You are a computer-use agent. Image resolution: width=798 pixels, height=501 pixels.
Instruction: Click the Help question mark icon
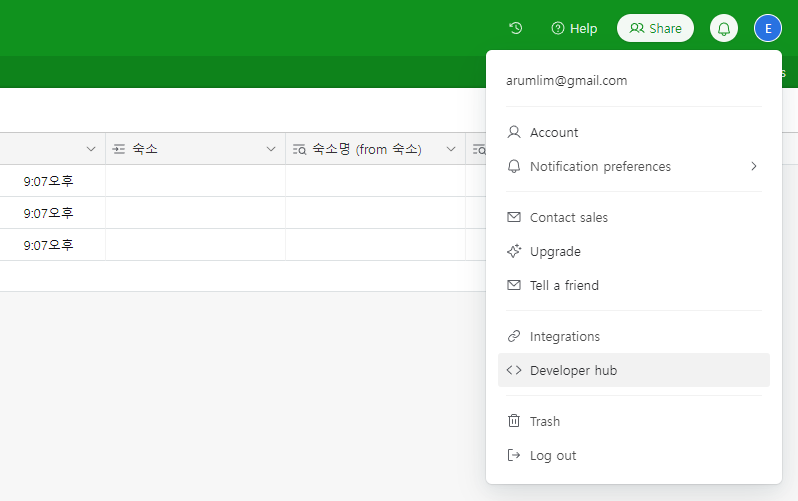[558, 28]
